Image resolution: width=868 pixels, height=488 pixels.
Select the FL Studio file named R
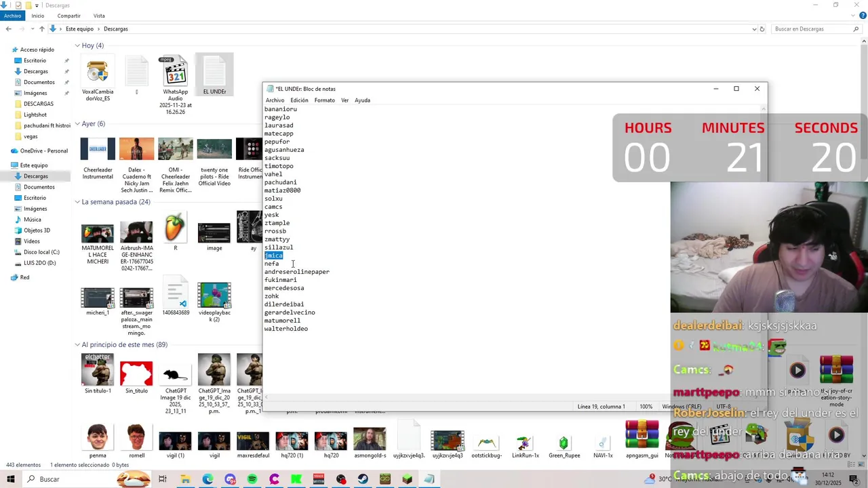[175, 232]
